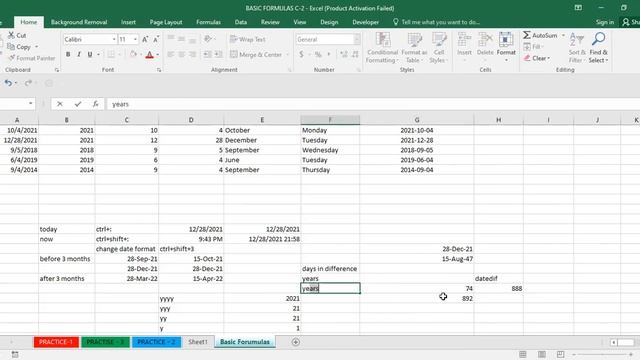This screenshot has height=360, width=640.
Task: Open the Fill button
Action: (534, 47)
